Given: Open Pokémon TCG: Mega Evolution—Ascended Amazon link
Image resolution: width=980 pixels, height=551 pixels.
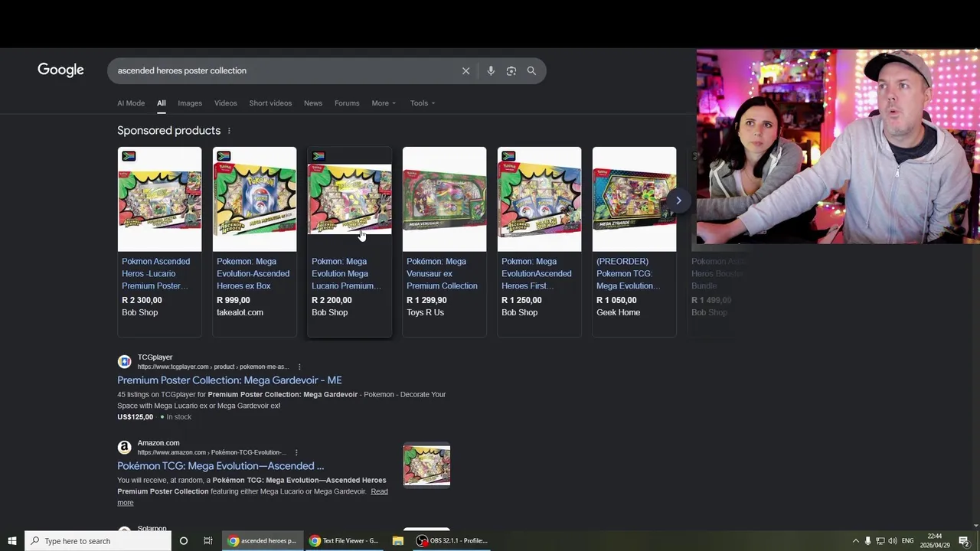Looking at the screenshot, I should (x=220, y=466).
